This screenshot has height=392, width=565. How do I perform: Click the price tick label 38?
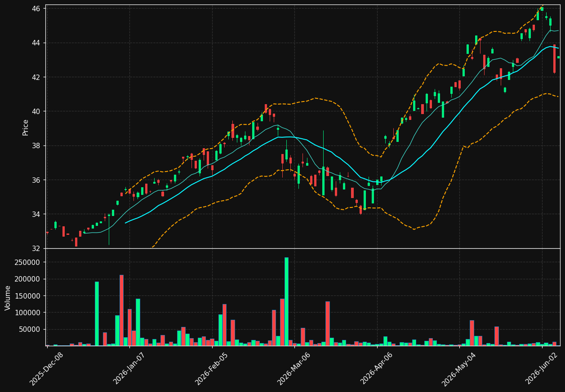pyautogui.click(x=36, y=145)
